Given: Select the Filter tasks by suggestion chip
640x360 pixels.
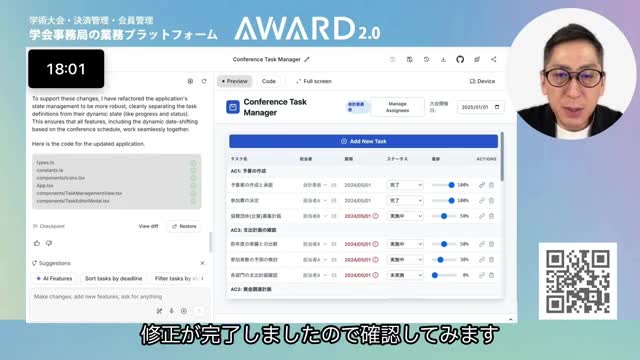Looking at the screenshot, I should click(x=176, y=278).
